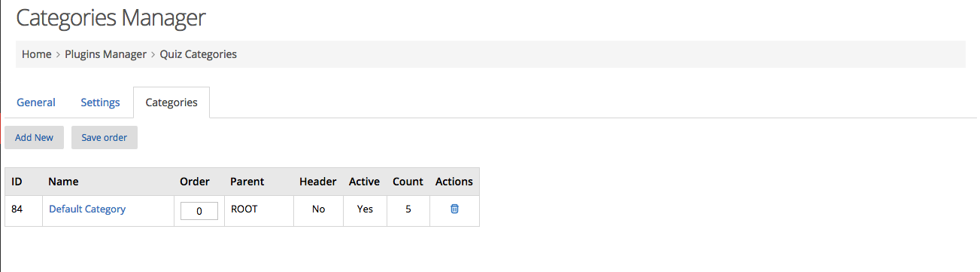This screenshot has height=272, width=980.
Task: Focus the Order input field
Action: [199, 211]
